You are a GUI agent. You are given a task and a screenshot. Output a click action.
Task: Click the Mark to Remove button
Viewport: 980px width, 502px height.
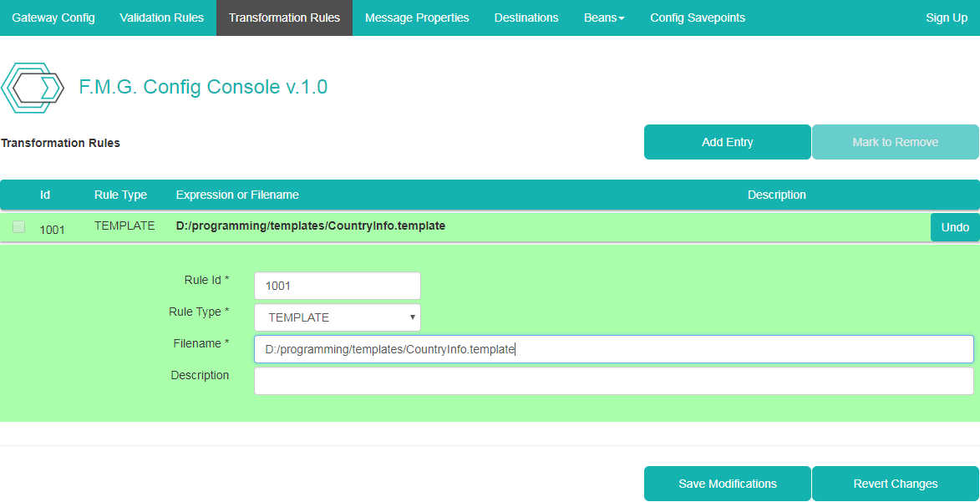coord(895,142)
